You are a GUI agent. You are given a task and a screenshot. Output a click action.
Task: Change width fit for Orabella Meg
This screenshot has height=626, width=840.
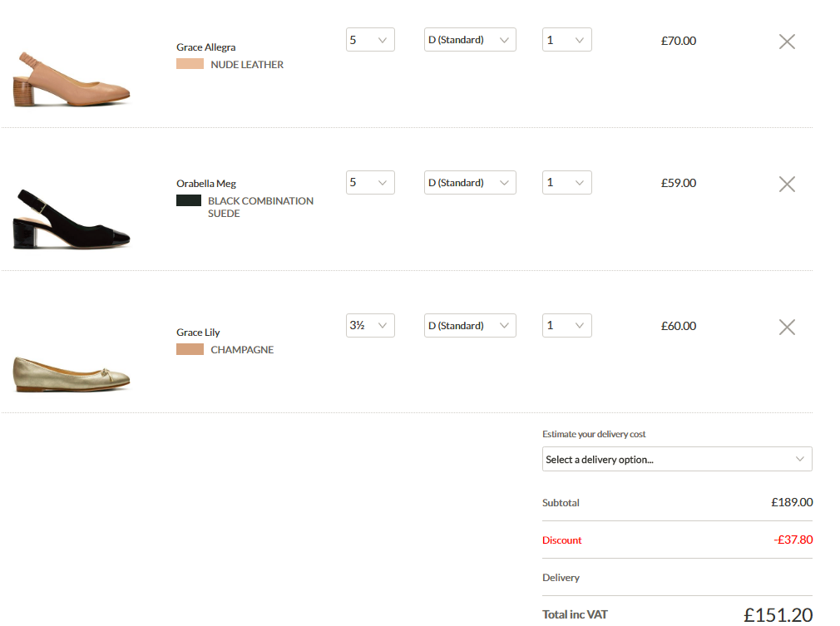[470, 183]
